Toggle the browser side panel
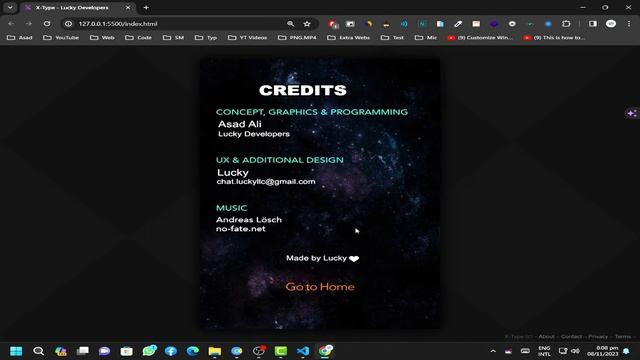The height and width of the screenshot is (360, 640). 593,24
